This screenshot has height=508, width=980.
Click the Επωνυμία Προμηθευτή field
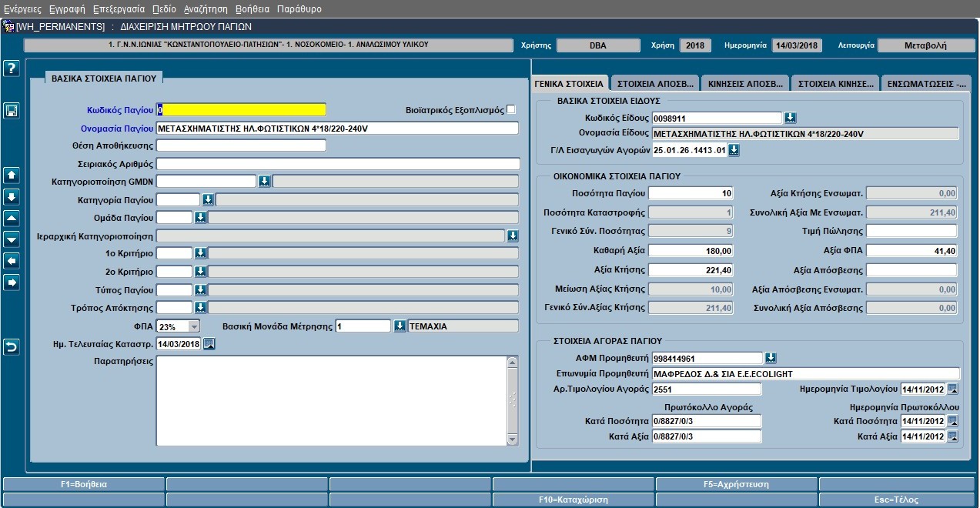click(x=806, y=373)
